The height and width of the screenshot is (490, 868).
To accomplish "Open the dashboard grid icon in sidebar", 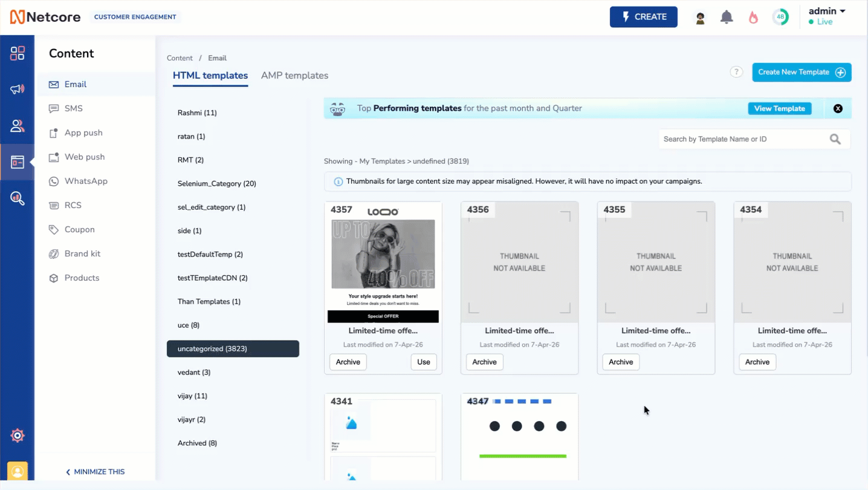I will [x=18, y=53].
